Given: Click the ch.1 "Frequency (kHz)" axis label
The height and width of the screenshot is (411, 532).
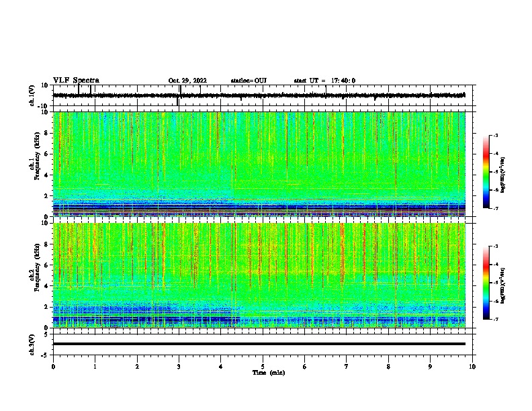Looking at the screenshot, I should click(x=37, y=156).
